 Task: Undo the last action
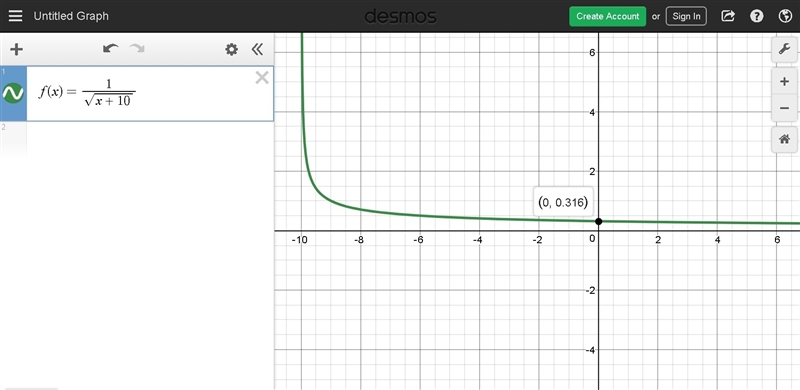pyautogui.click(x=111, y=48)
